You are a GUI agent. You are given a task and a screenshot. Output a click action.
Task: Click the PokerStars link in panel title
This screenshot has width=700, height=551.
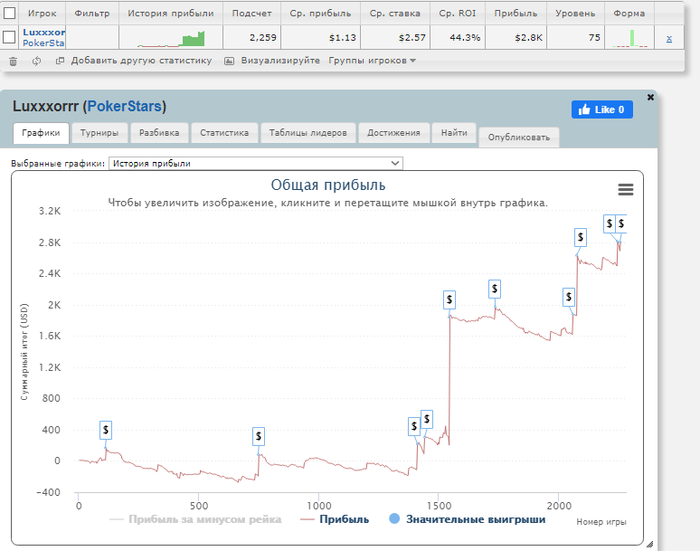(124, 106)
